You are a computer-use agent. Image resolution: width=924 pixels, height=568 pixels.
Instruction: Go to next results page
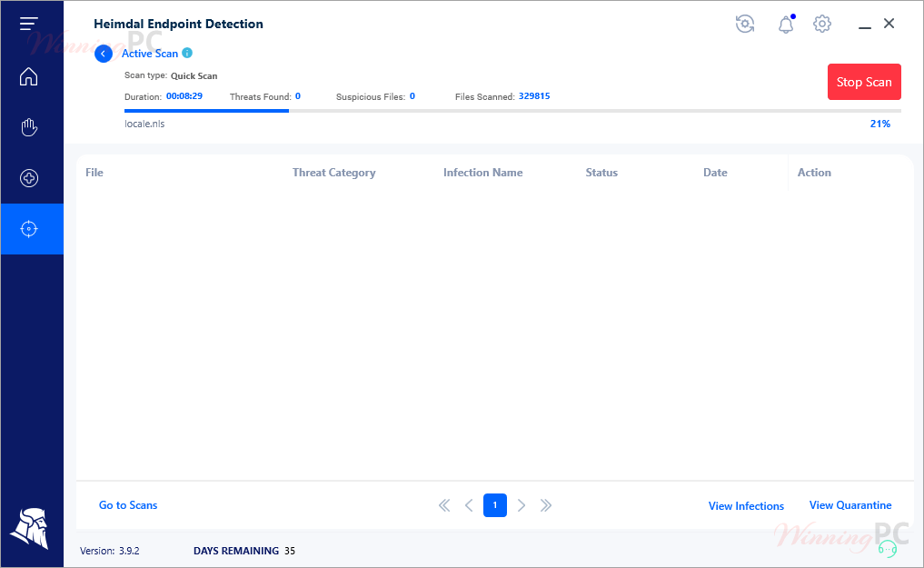(x=521, y=505)
